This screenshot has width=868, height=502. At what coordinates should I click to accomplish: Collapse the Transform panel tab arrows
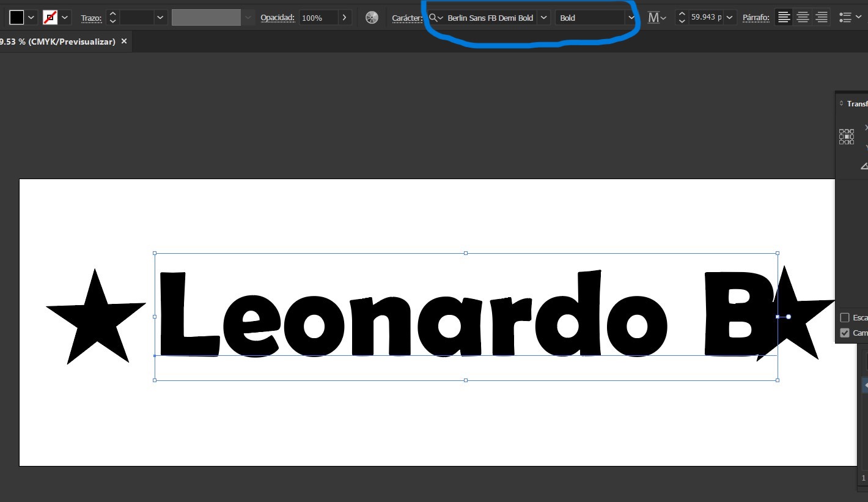(841, 104)
